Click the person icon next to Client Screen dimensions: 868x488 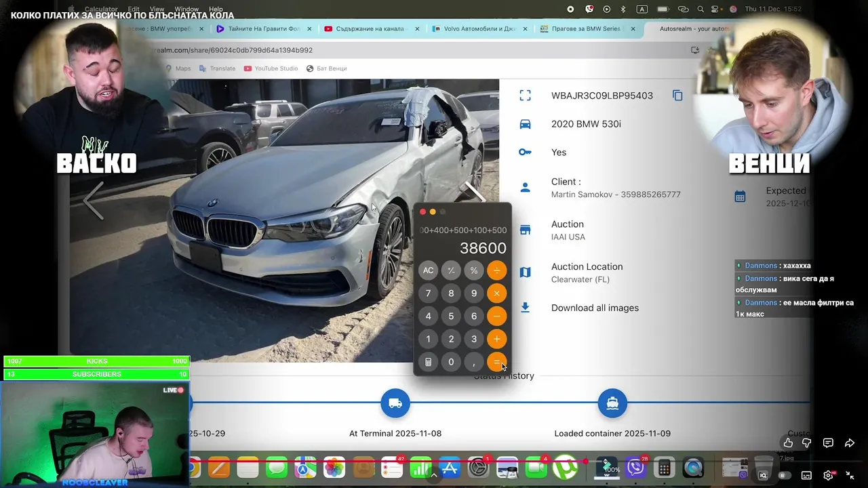coord(525,187)
